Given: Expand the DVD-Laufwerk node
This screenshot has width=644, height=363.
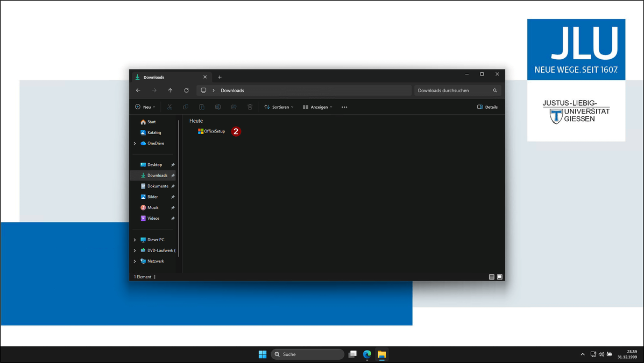Looking at the screenshot, I should point(135,250).
